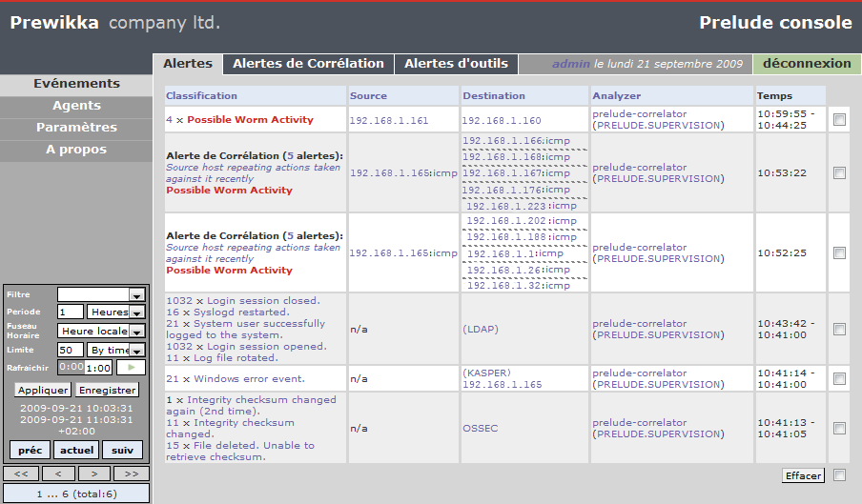The height and width of the screenshot is (504, 862).
Task: Click the green play refresh button
Action: [131, 367]
